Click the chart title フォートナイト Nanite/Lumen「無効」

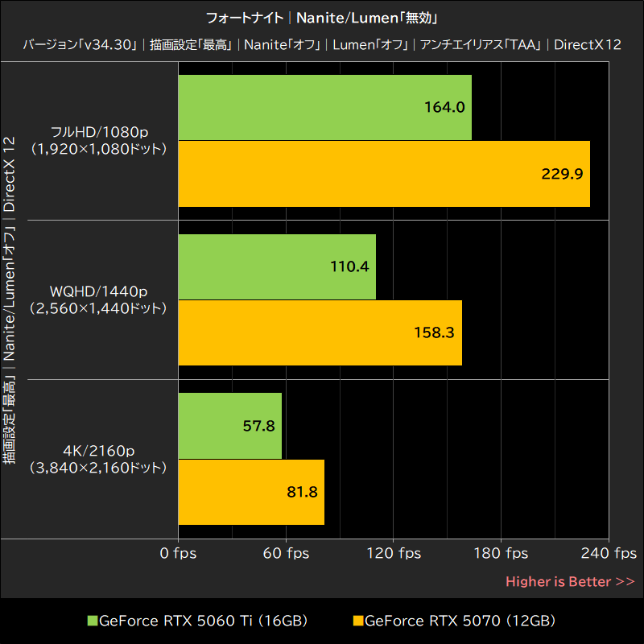321,18
